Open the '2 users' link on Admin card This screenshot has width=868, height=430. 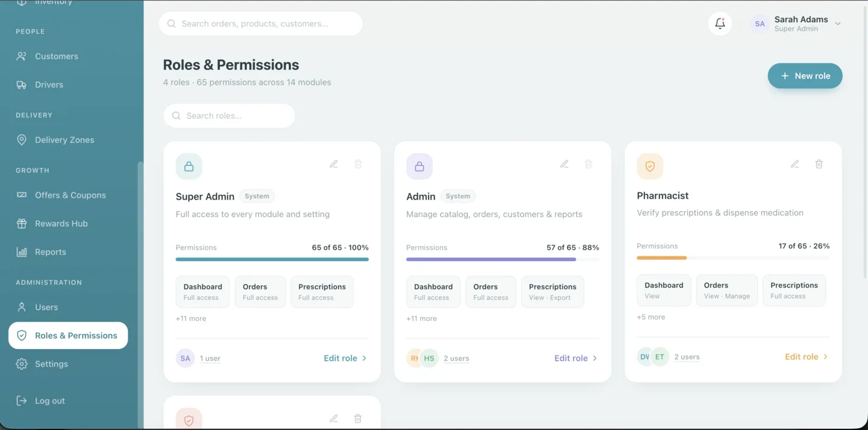[x=456, y=358]
